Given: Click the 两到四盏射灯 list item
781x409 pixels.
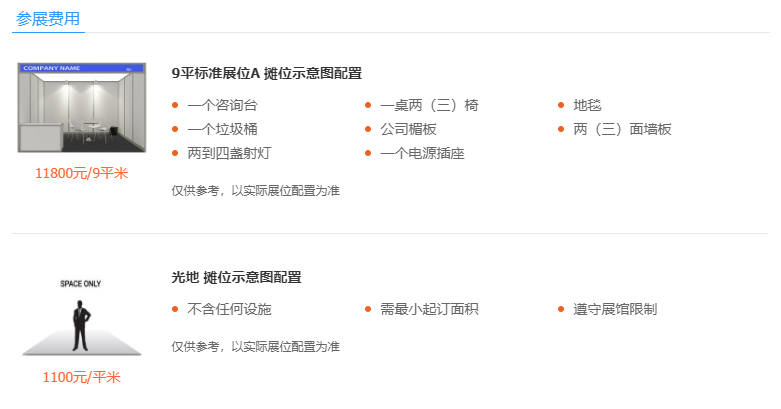Looking at the screenshot, I should pyautogui.click(x=229, y=153).
